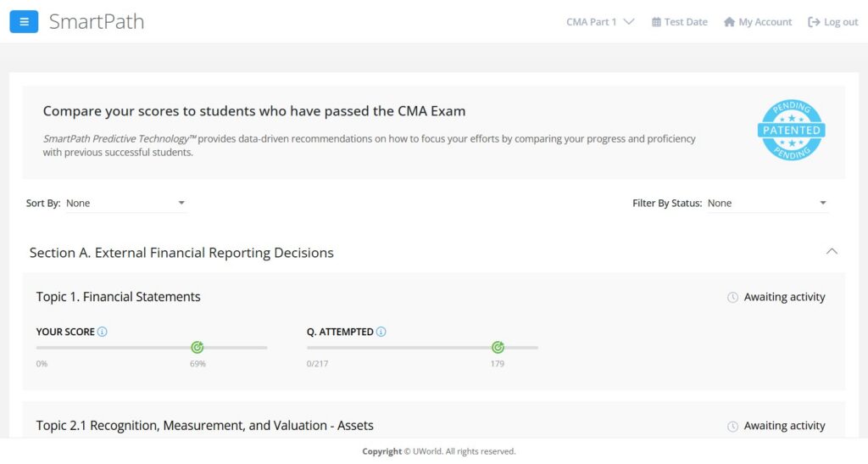Collapse Section A with the chevron
Viewport: 868px width, 464px height.
[832, 251]
